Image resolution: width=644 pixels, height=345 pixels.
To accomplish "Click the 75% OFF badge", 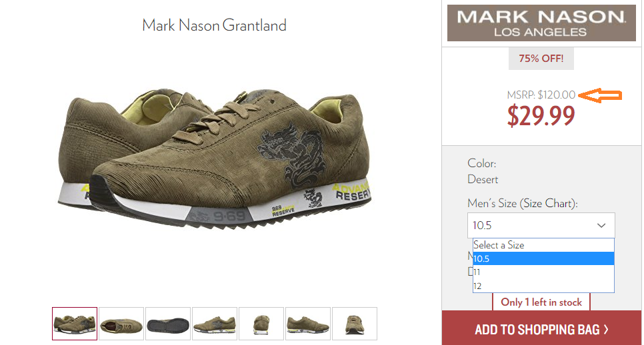I will [x=541, y=58].
